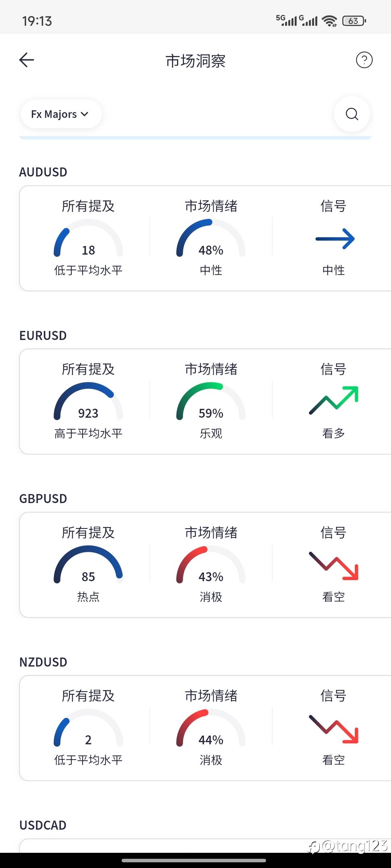Tap the battery indicator showing 63
This screenshot has height=868, width=391.
tap(354, 21)
